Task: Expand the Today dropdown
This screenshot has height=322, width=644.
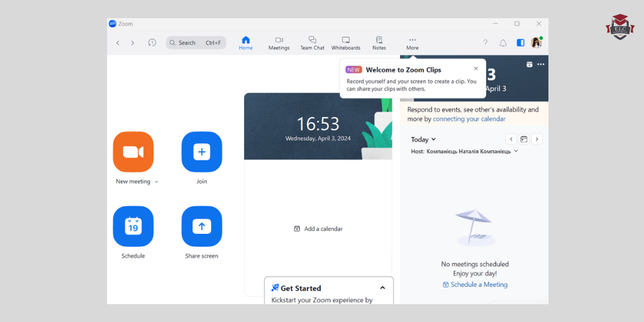Action: coord(423,140)
